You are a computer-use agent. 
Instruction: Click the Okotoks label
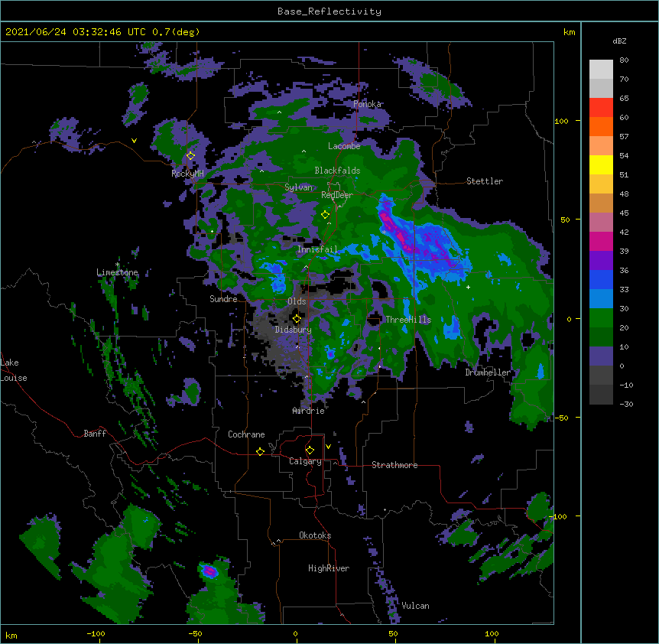pos(315,535)
